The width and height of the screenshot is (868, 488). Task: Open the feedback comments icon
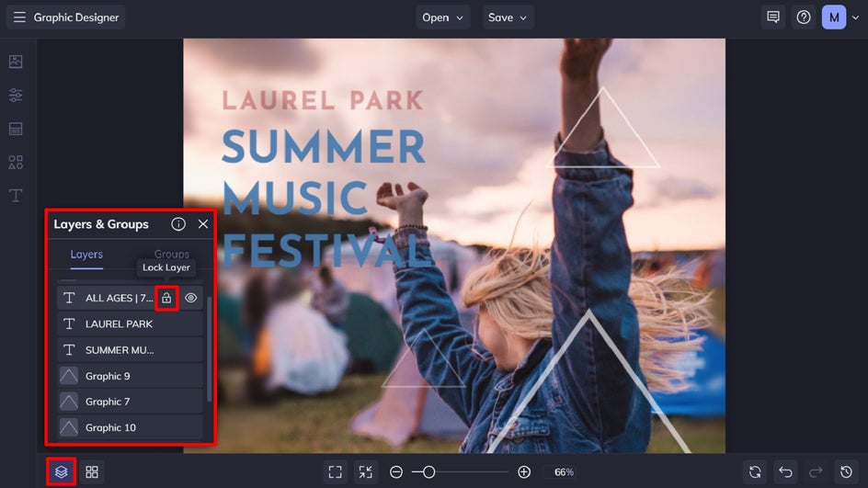(773, 17)
